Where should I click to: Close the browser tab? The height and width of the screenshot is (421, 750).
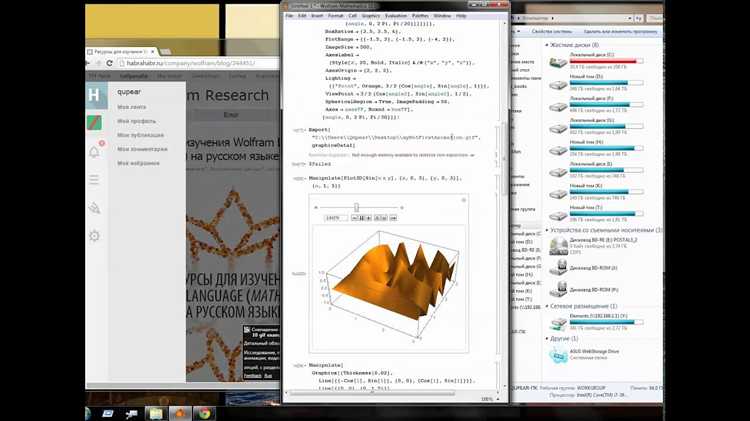153,51
